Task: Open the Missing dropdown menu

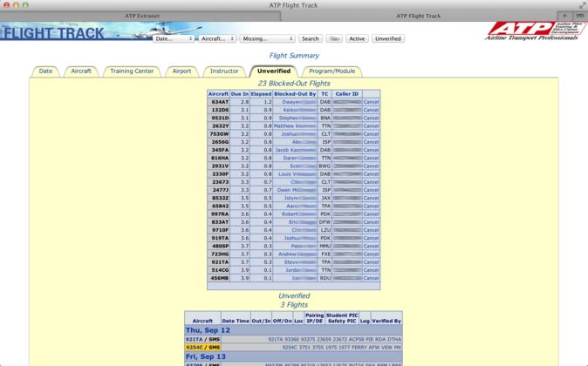Action: pos(267,38)
